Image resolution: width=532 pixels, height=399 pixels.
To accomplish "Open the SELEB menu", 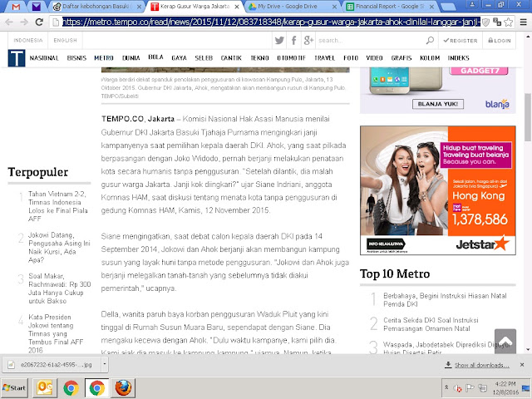I will 204,58.
